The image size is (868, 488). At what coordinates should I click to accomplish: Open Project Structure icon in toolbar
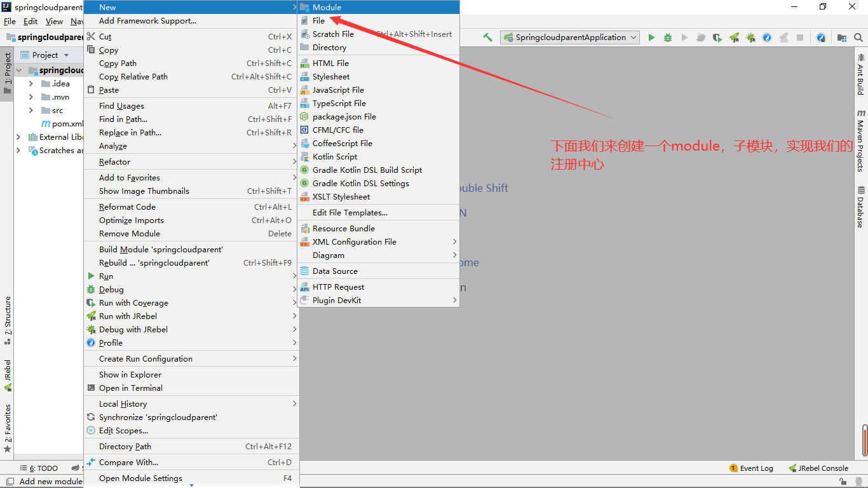841,37
